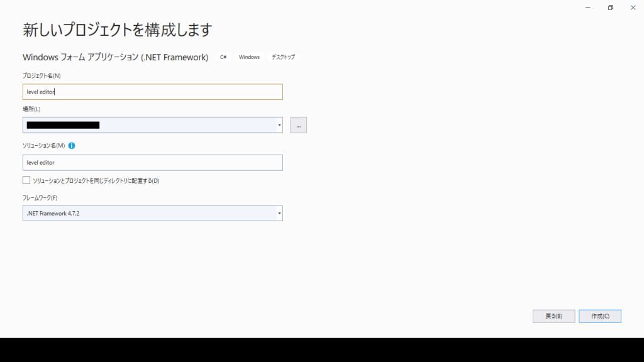
Task: Click the info icon beside ソリューション名
Action: 72,146
